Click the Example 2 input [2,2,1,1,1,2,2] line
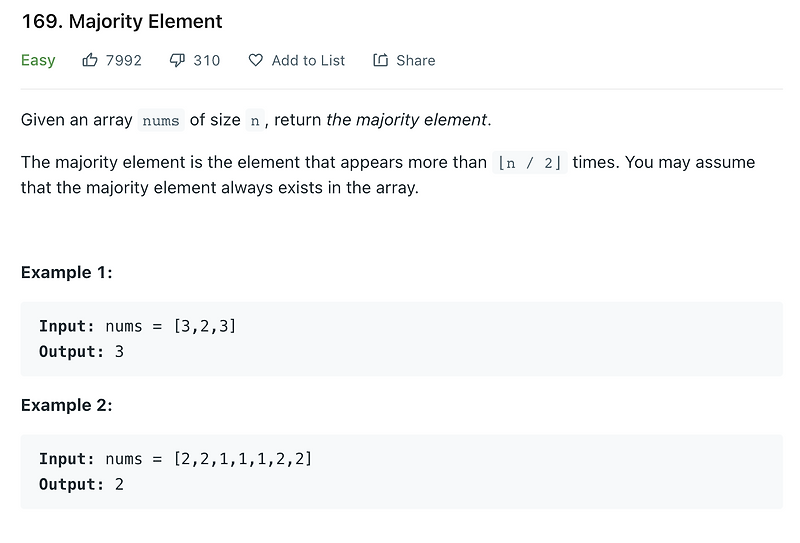The height and width of the screenshot is (543, 800). [176, 458]
